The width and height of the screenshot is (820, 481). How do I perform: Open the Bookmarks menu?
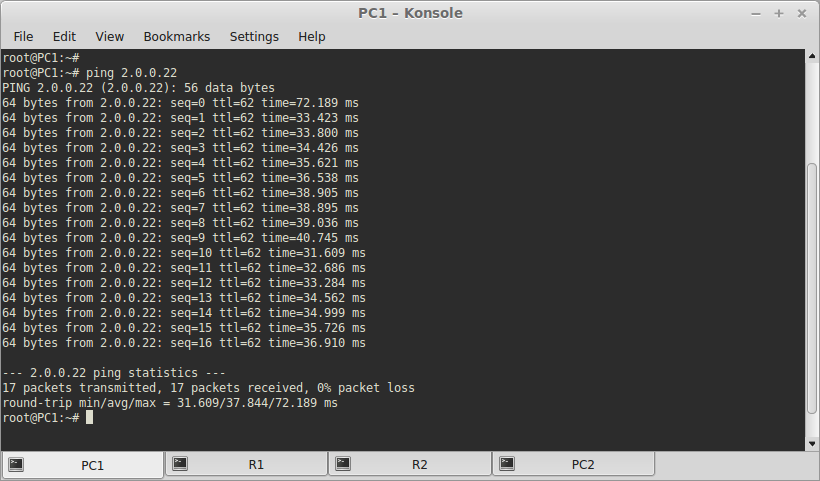(177, 37)
